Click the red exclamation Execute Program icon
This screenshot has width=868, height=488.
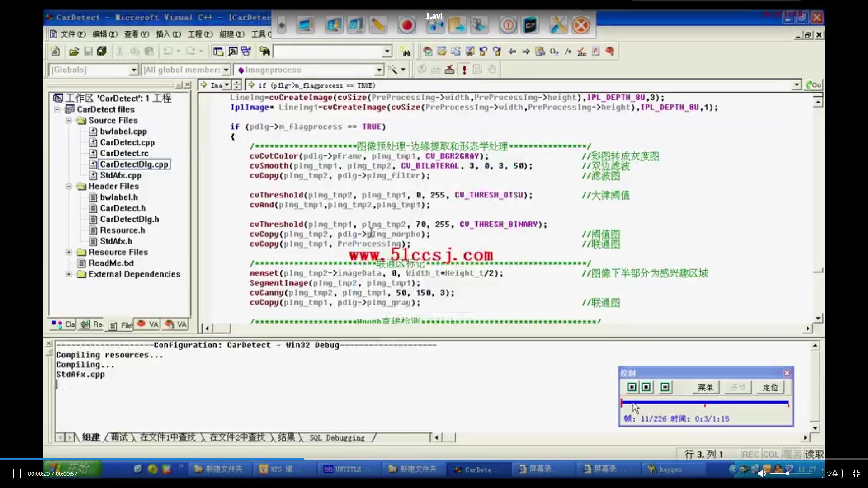(x=464, y=70)
